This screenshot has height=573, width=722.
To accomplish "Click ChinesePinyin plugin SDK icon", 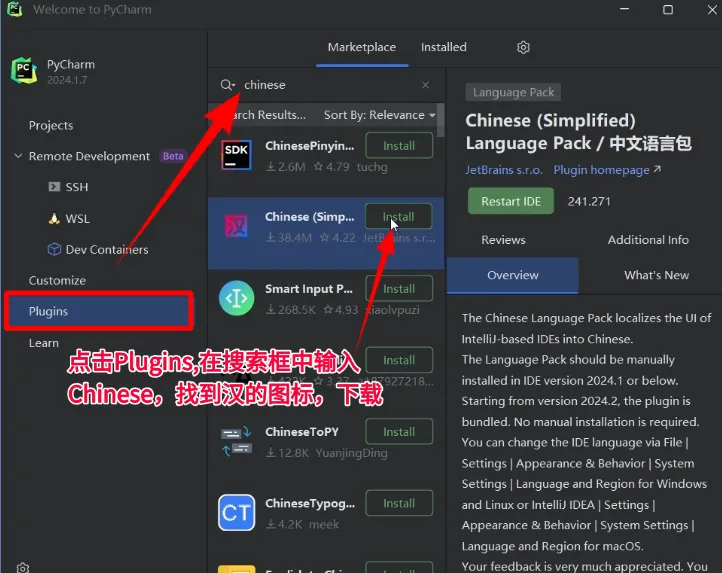I will coord(236,155).
